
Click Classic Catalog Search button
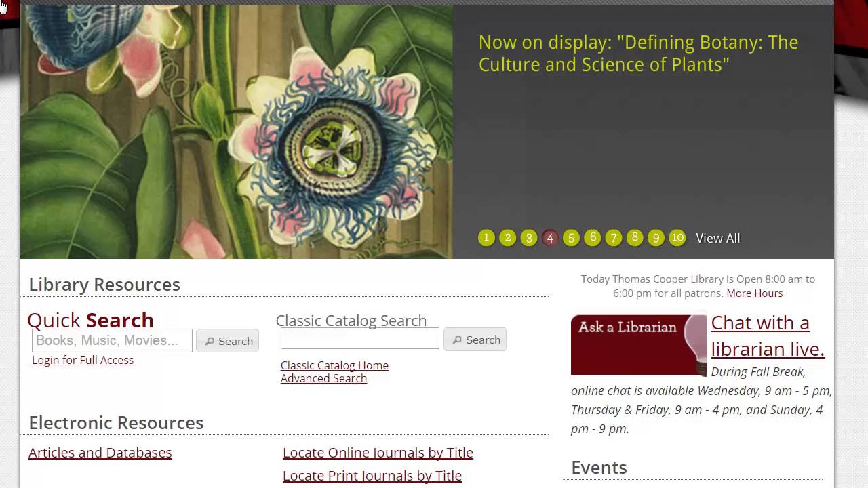click(x=475, y=340)
